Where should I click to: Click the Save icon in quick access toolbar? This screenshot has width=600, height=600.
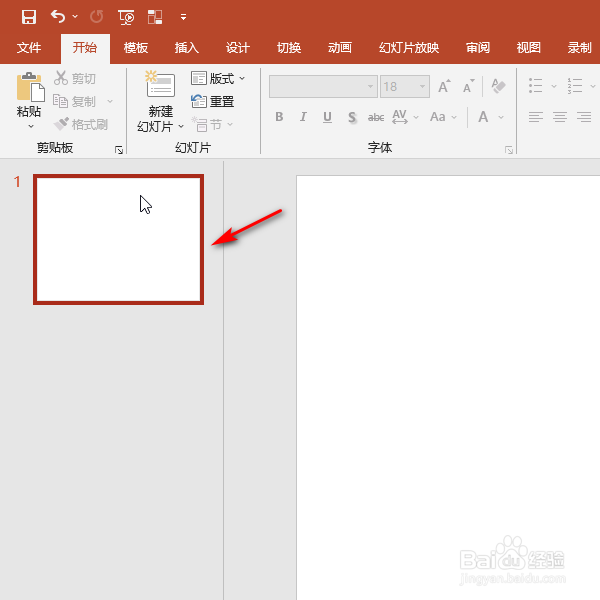29,17
